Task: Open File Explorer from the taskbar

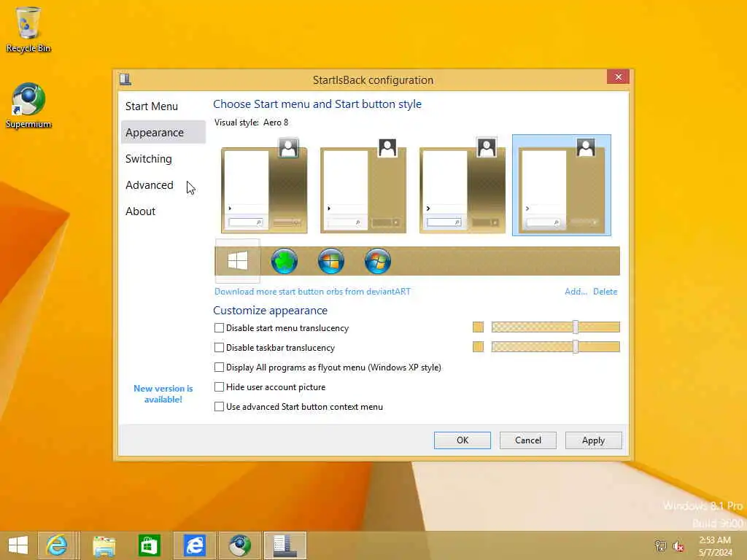Action: click(x=104, y=545)
